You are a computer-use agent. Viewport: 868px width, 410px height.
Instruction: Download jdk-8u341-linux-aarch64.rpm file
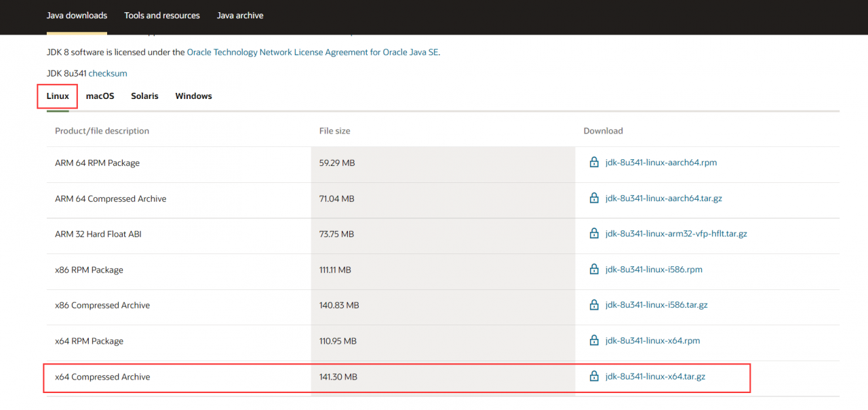(661, 163)
